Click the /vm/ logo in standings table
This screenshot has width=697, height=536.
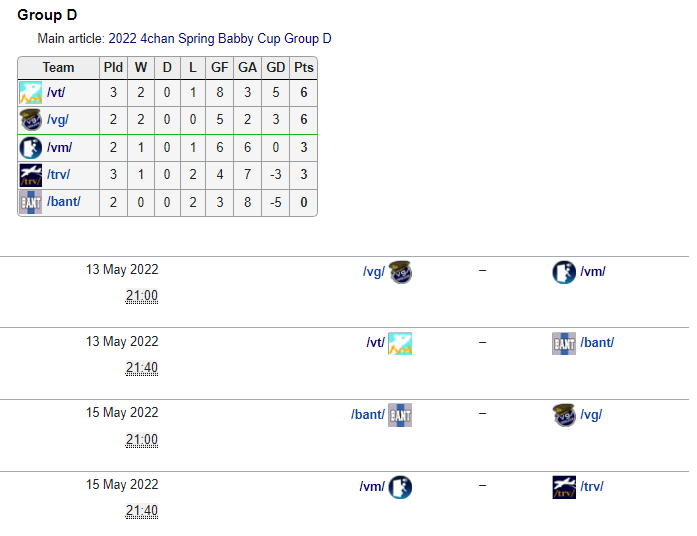(31, 148)
